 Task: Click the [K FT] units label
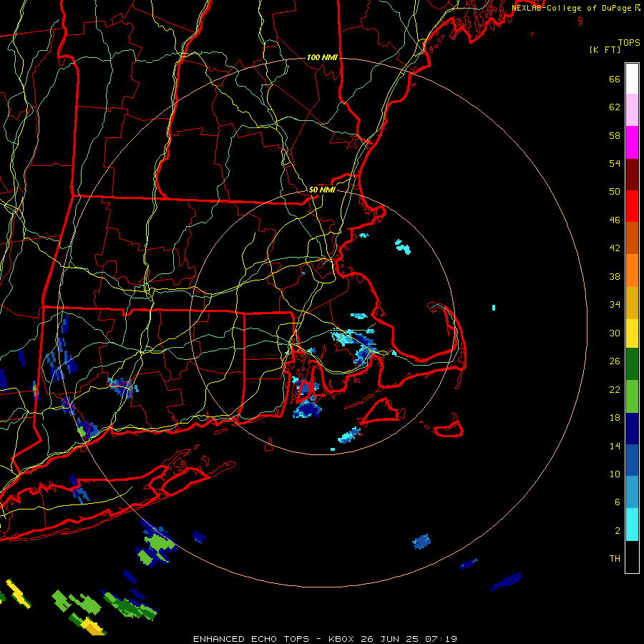tap(605, 49)
